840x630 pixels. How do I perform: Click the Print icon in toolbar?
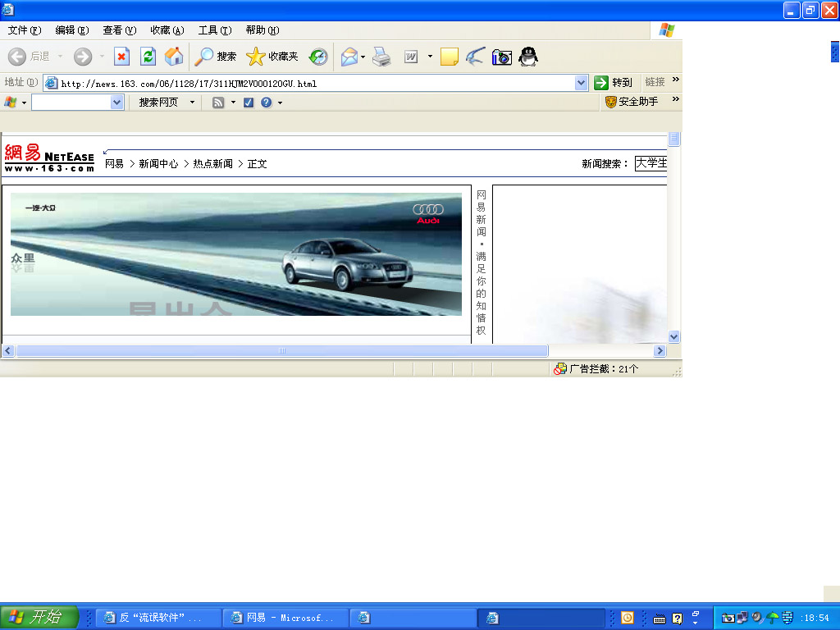click(x=381, y=57)
